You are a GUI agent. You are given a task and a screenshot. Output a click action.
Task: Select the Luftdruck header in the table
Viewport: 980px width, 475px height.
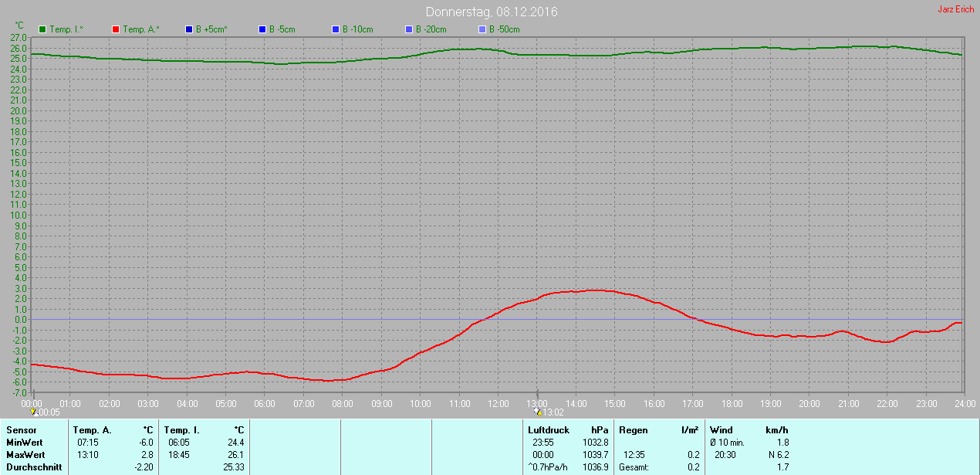click(549, 430)
